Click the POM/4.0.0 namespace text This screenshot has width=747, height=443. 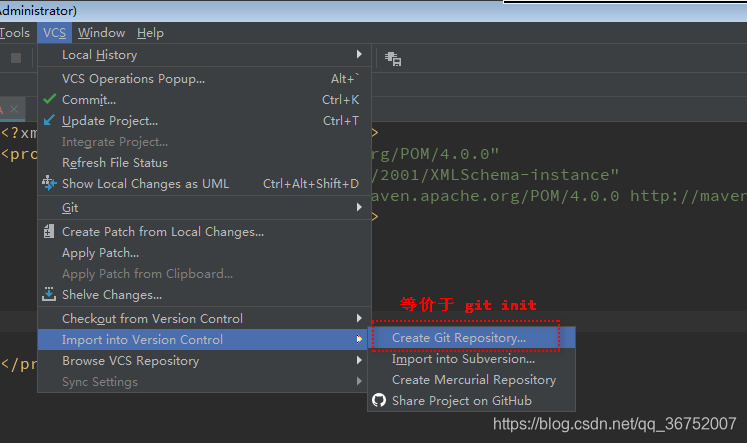pos(445,154)
